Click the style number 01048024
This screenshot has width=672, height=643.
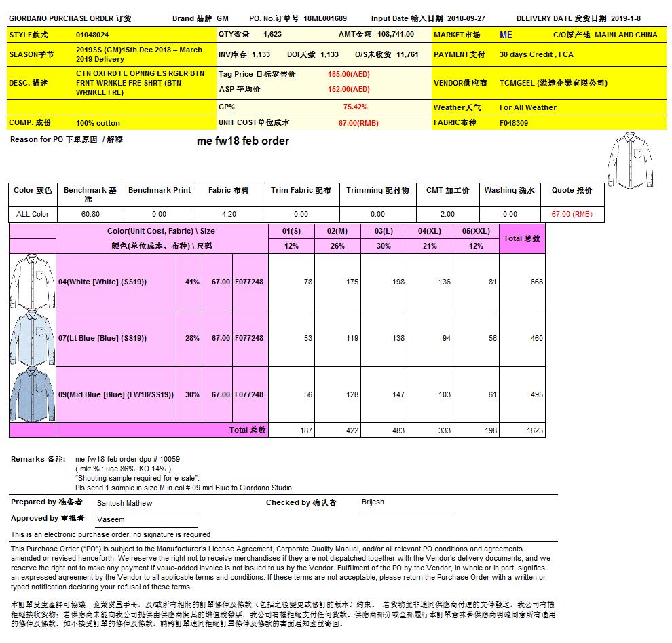[92, 34]
